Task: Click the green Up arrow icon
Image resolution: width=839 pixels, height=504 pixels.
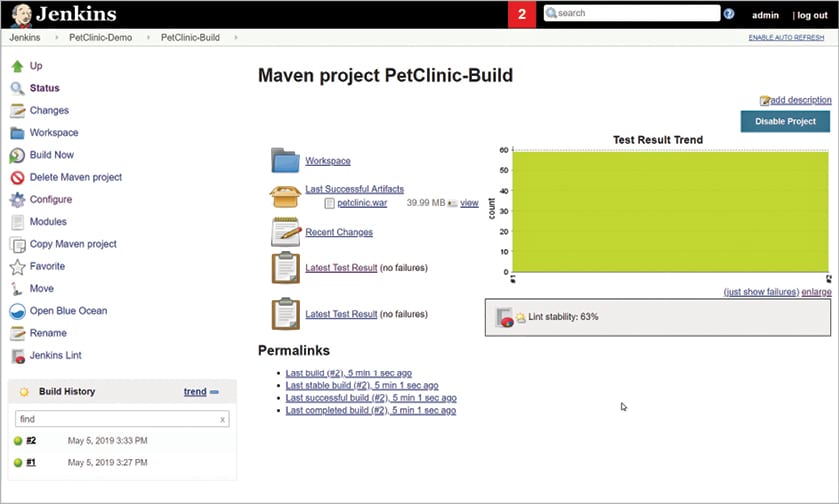Action: click(17, 66)
